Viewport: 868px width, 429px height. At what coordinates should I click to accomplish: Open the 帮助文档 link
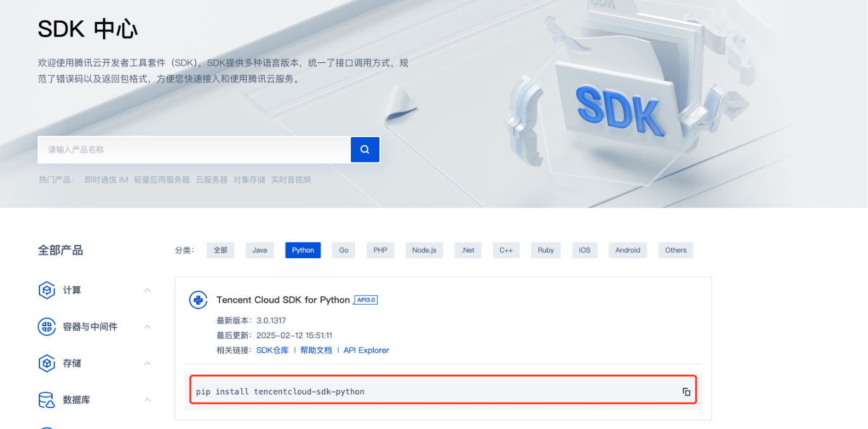click(x=316, y=350)
